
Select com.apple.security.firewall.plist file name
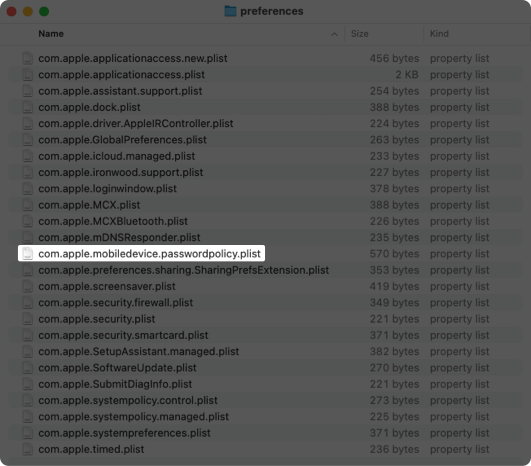coord(115,302)
